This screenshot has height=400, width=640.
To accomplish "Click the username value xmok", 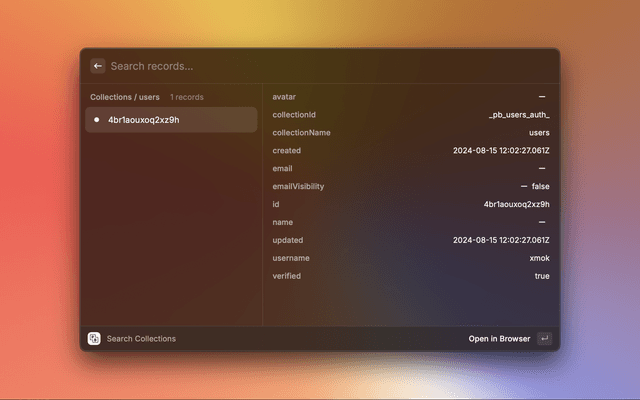I will pos(539,258).
